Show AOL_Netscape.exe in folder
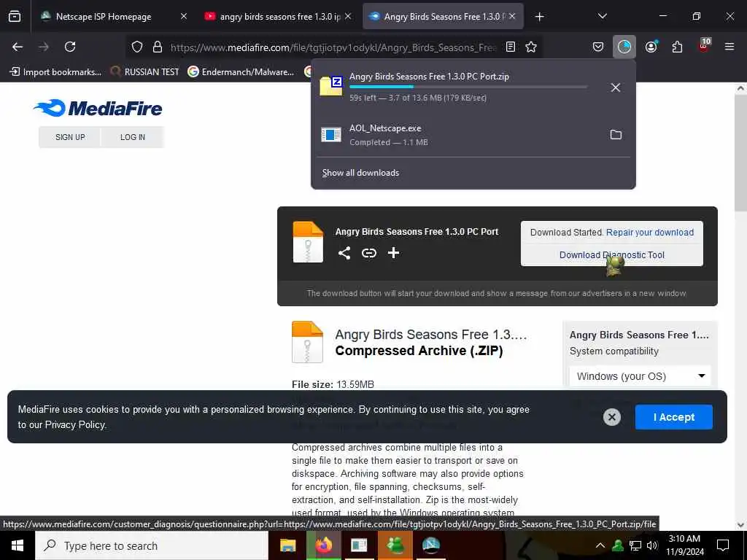 point(616,135)
